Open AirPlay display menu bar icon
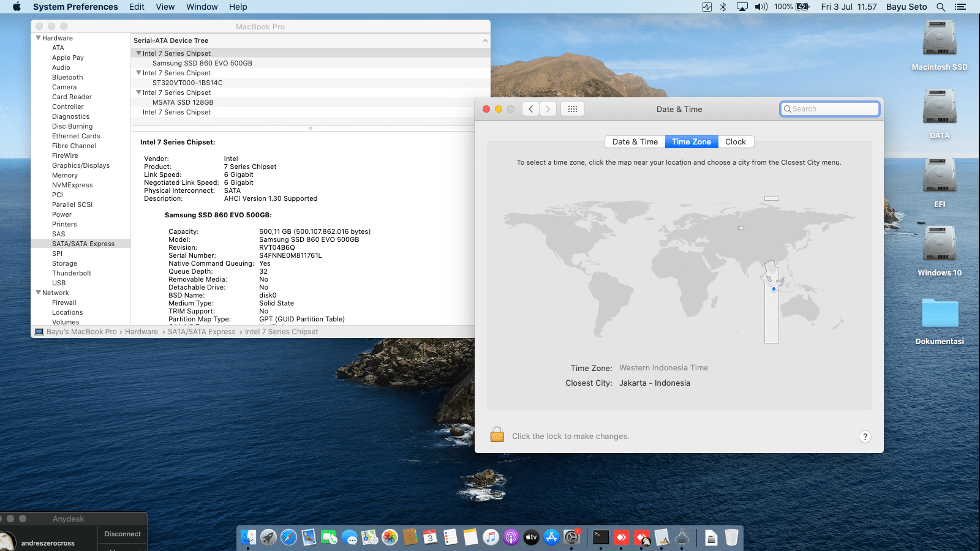This screenshot has height=551, width=980. pos(742,7)
